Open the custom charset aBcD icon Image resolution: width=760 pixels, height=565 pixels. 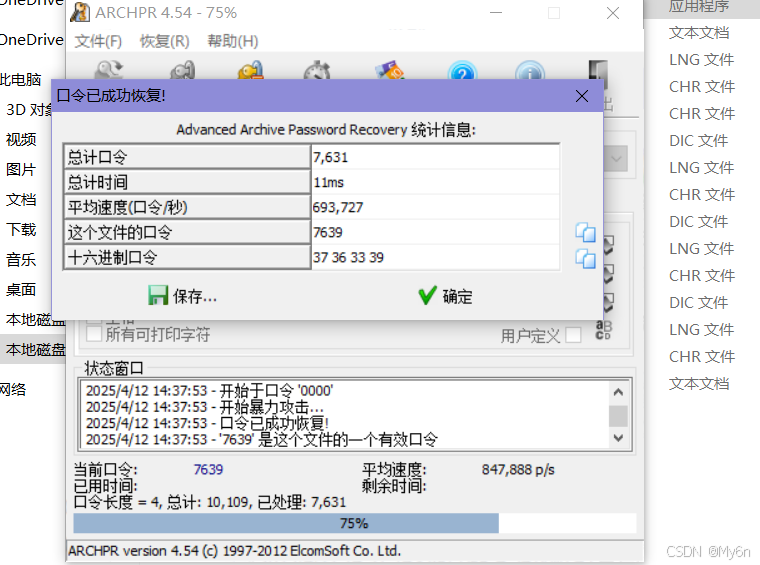603,330
